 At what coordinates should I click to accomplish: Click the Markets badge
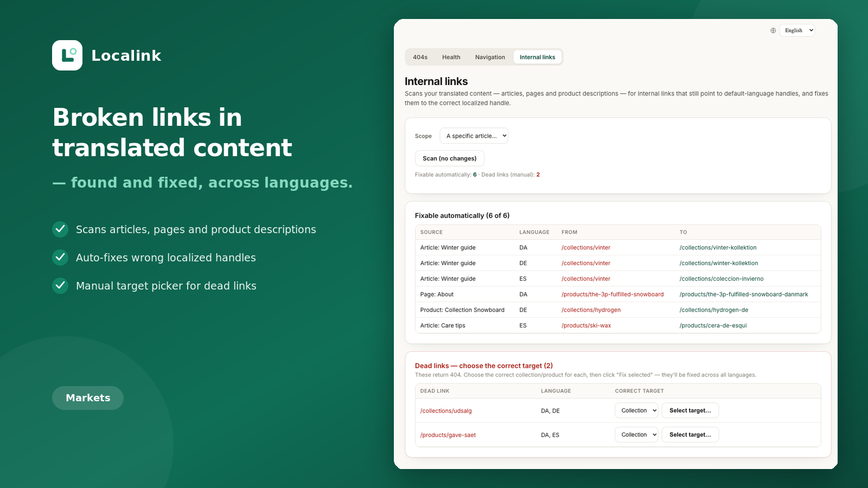tap(88, 398)
